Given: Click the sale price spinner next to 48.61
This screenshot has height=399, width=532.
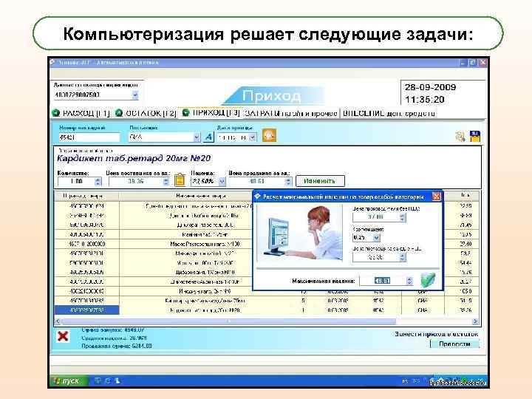Looking at the screenshot, I should [288, 182].
